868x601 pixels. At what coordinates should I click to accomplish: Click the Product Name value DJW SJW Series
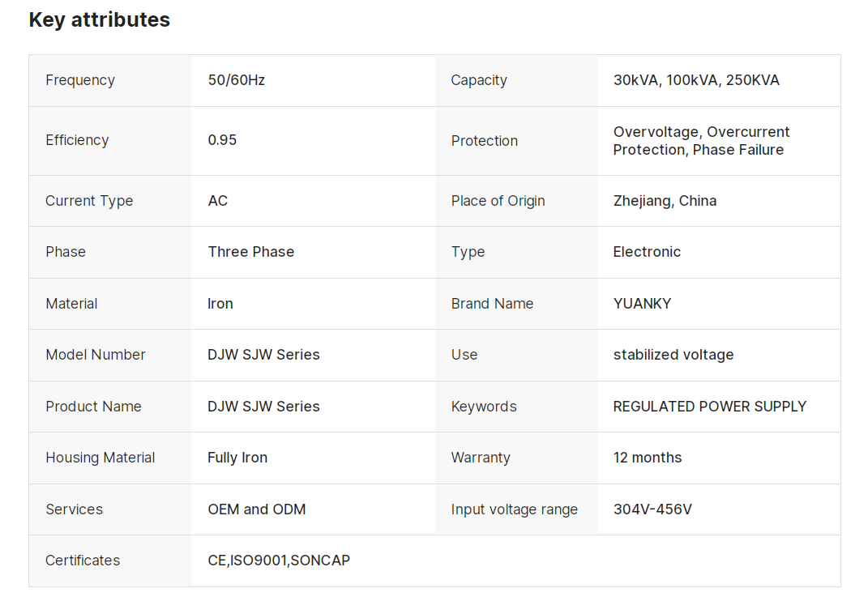[x=263, y=407]
